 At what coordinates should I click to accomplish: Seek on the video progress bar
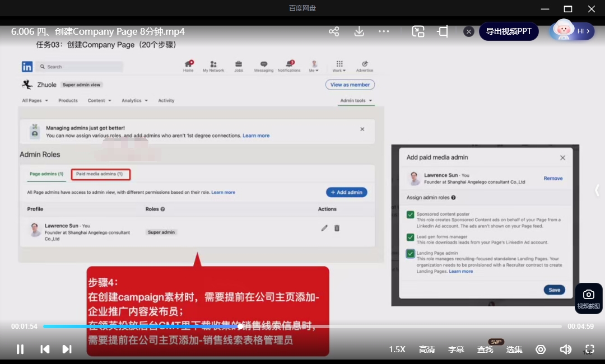point(302,326)
